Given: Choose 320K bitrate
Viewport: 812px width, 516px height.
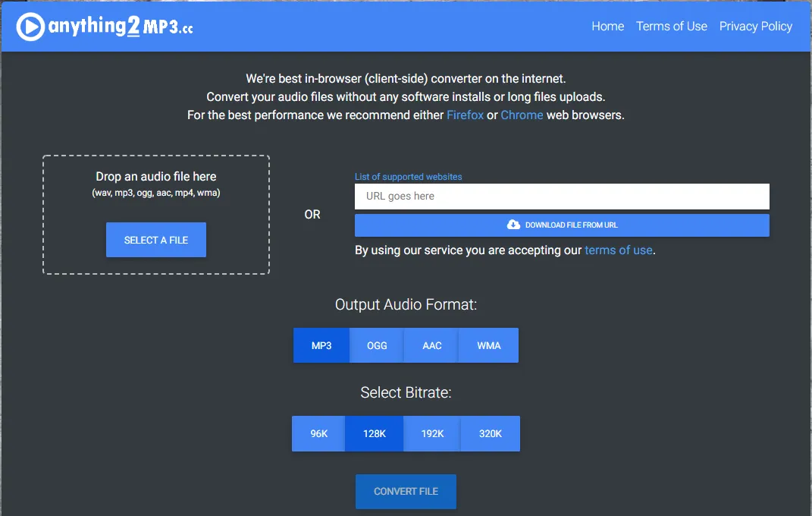Looking at the screenshot, I should click(x=491, y=434).
